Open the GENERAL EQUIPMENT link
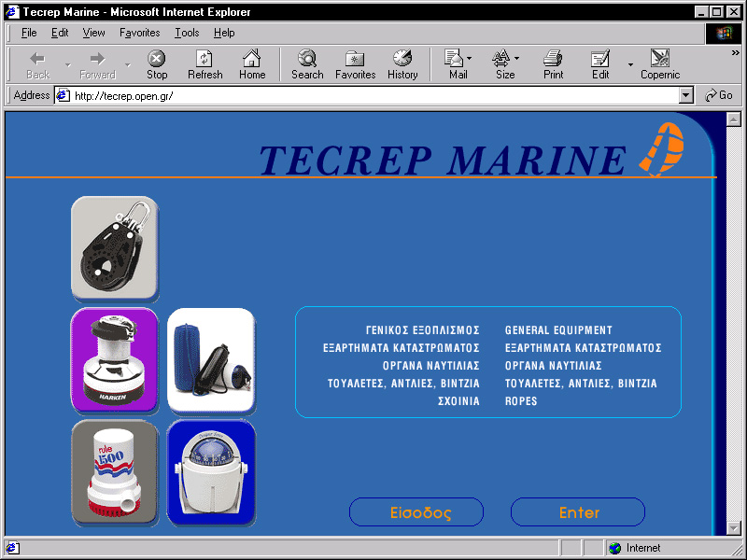Viewport: 747px width, 560px height. (558, 330)
